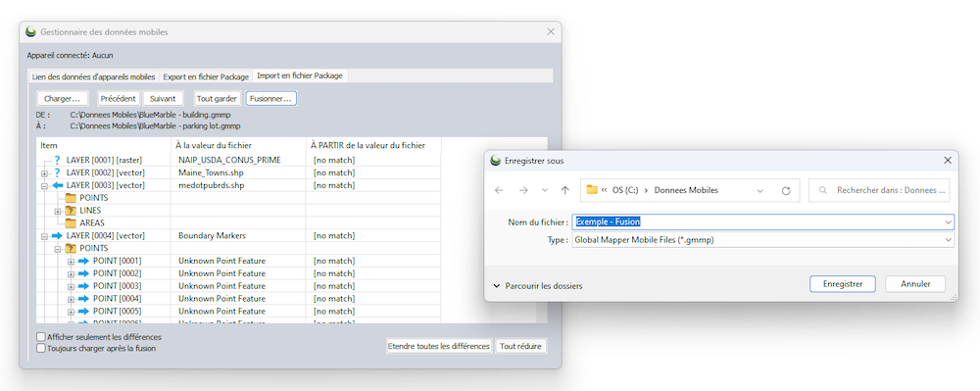The height and width of the screenshot is (391, 980).
Task: Click the arrow icon for POINT [0001]
Action: click(83, 261)
